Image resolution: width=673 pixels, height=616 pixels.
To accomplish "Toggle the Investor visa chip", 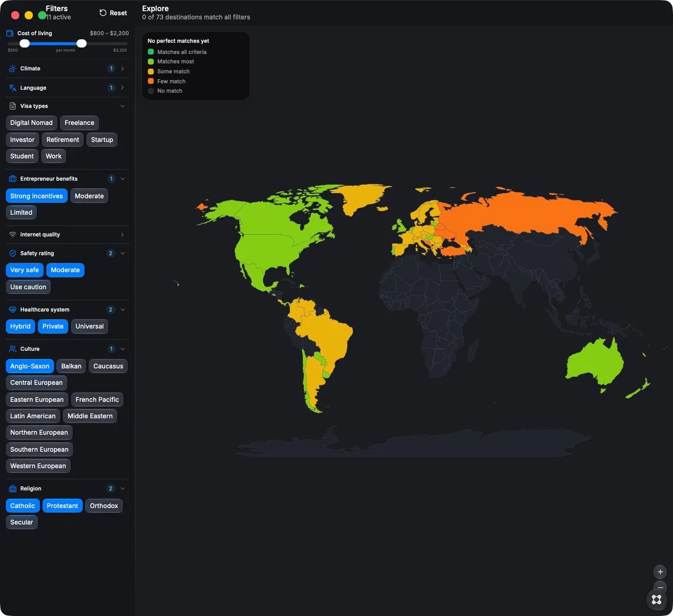I will 22,140.
